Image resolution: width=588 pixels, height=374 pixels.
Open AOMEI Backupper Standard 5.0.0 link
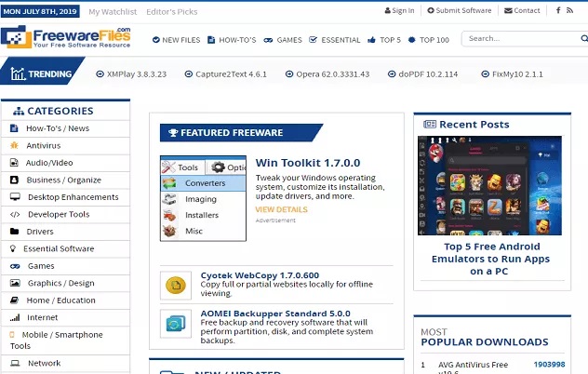tap(275, 314)
